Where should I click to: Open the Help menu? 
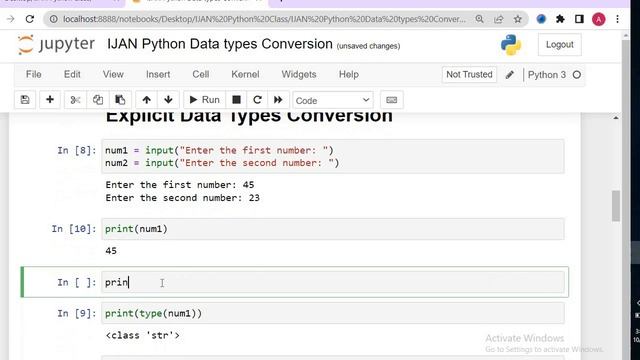[349, 74]
